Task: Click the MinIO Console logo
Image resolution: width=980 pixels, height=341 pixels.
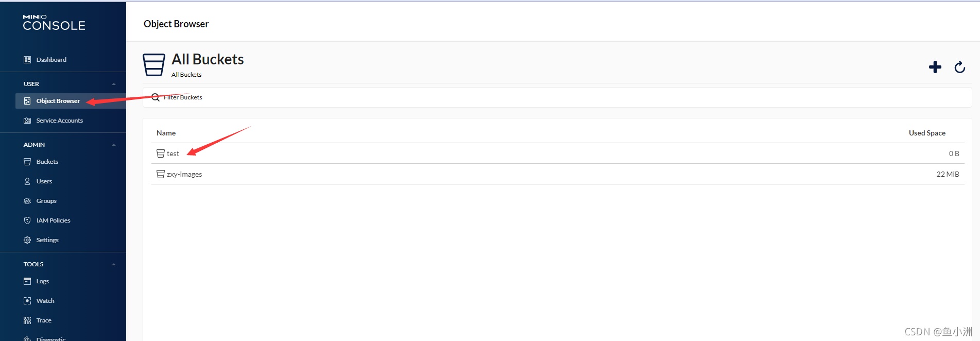Action: (54, 23)
